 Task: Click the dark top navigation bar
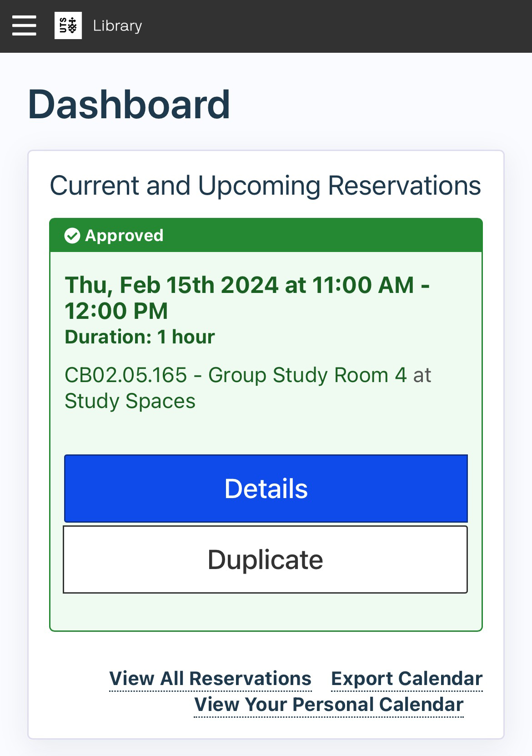[336, 26]
